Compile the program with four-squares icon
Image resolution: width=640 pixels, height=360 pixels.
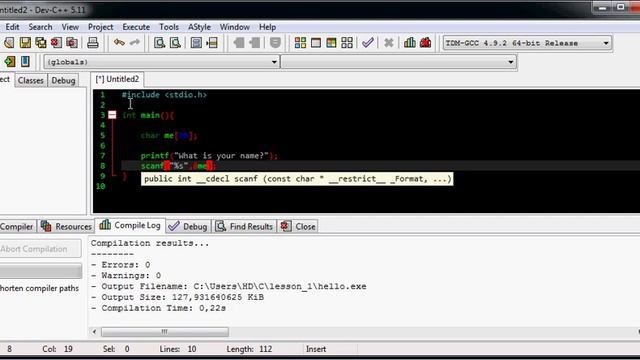(x=300, y=42)
